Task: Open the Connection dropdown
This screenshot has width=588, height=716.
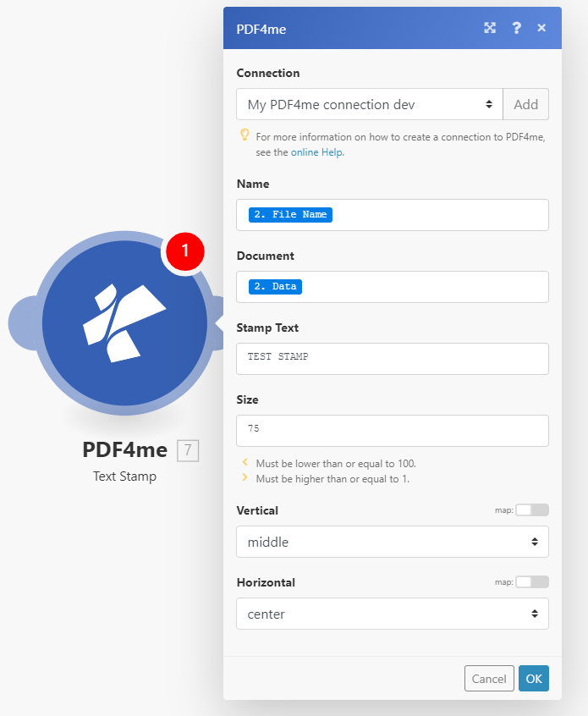Action: pos(370,105)
